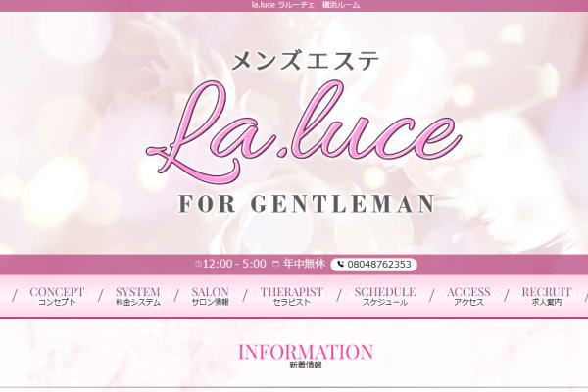Screen dimensions: 588x392
Task: Go to SALON サロン情報 section
Action: (211, 296)
